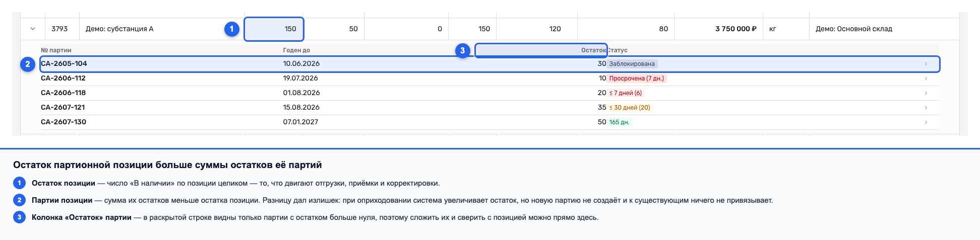This screenshot has width=980, height=240.
Task: Open batch CA-2607-130 row arrow
Action: coord(926,122)
